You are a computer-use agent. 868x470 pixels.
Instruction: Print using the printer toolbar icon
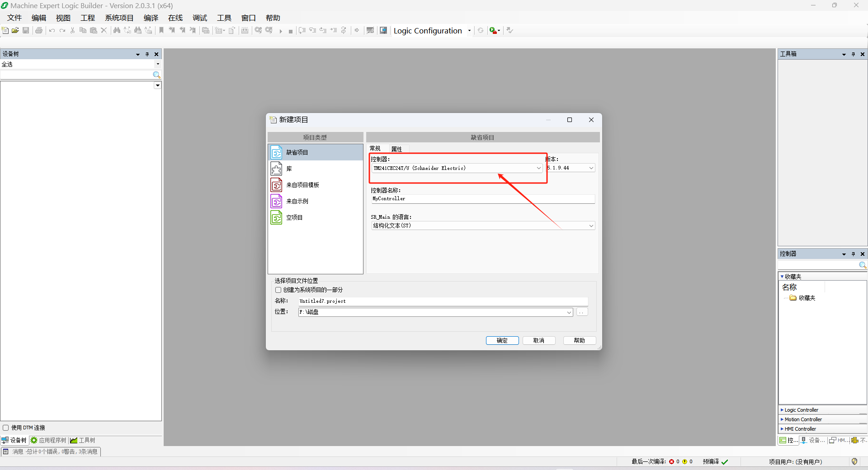39,30
